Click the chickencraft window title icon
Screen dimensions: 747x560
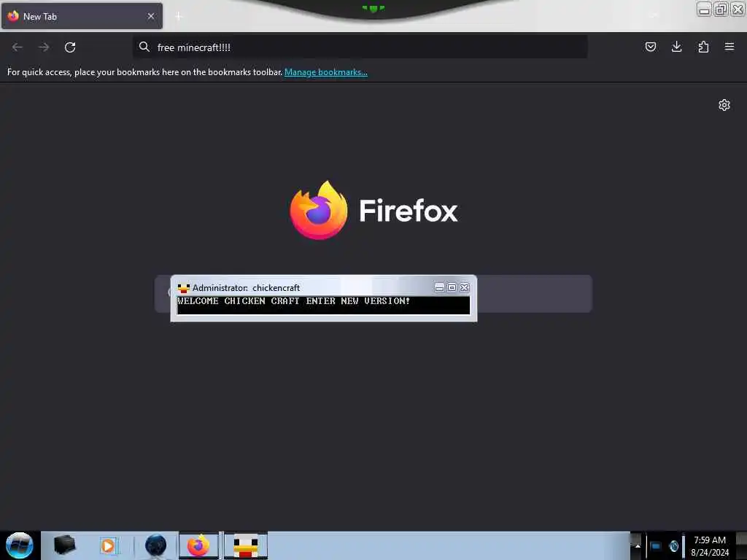(x=183, y=288)
